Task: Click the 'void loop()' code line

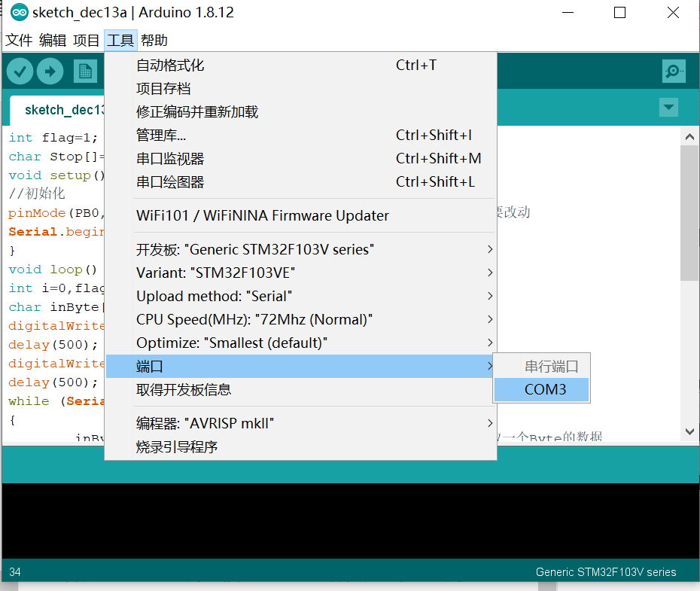Action: coord(53,270)
